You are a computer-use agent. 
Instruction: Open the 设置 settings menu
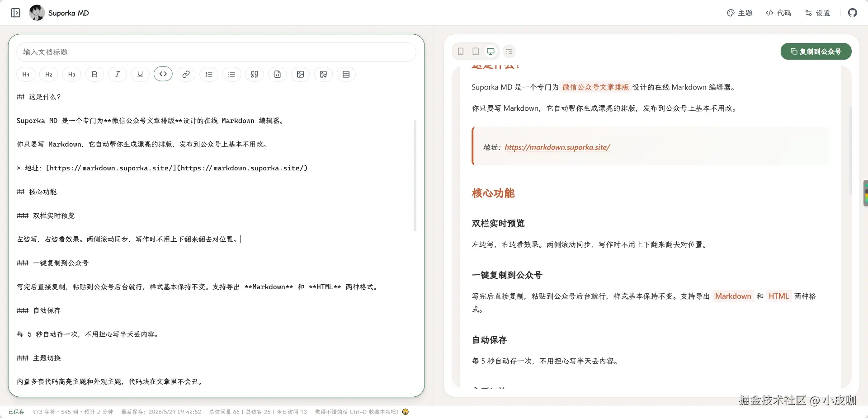pos(818,13)
